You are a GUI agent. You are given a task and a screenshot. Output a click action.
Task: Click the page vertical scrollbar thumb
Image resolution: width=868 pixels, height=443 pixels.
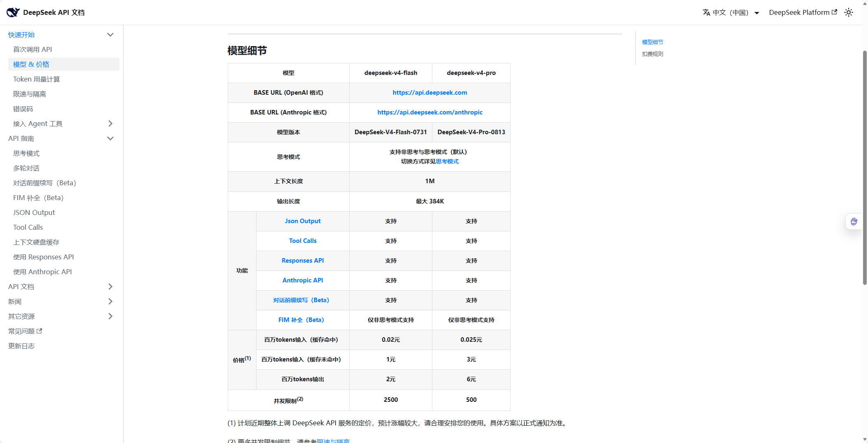[865, 167]
